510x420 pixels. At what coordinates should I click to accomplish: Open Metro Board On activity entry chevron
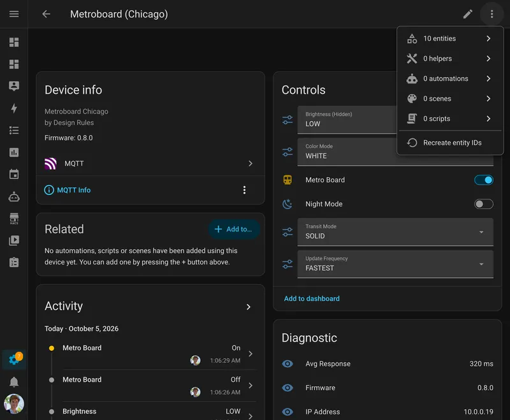[250, 354]
